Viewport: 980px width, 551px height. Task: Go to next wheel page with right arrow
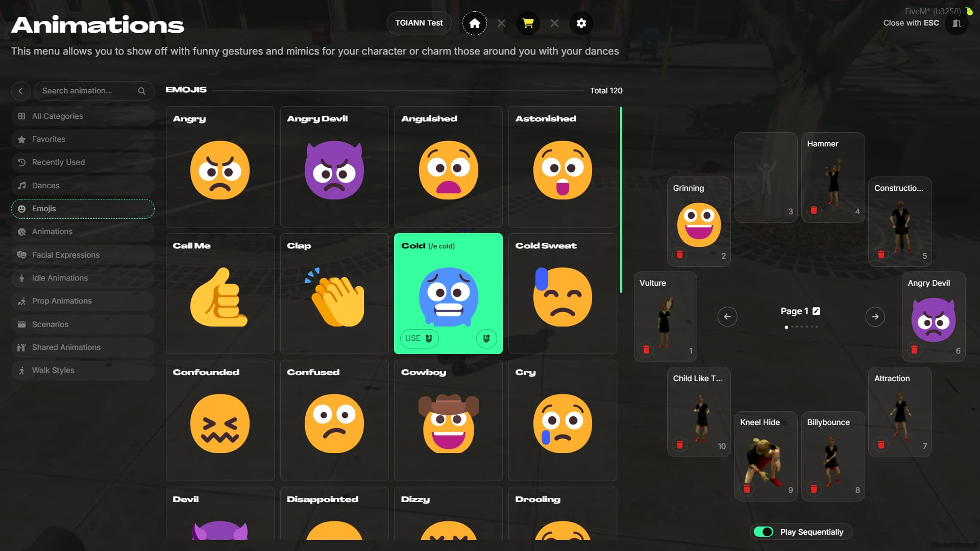point(875,317)
